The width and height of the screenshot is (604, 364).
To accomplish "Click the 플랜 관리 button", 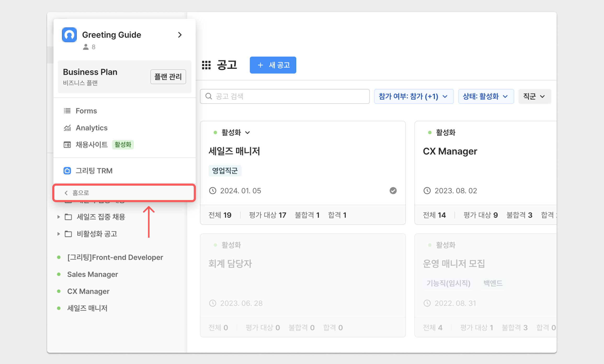I will click(168, 77).
